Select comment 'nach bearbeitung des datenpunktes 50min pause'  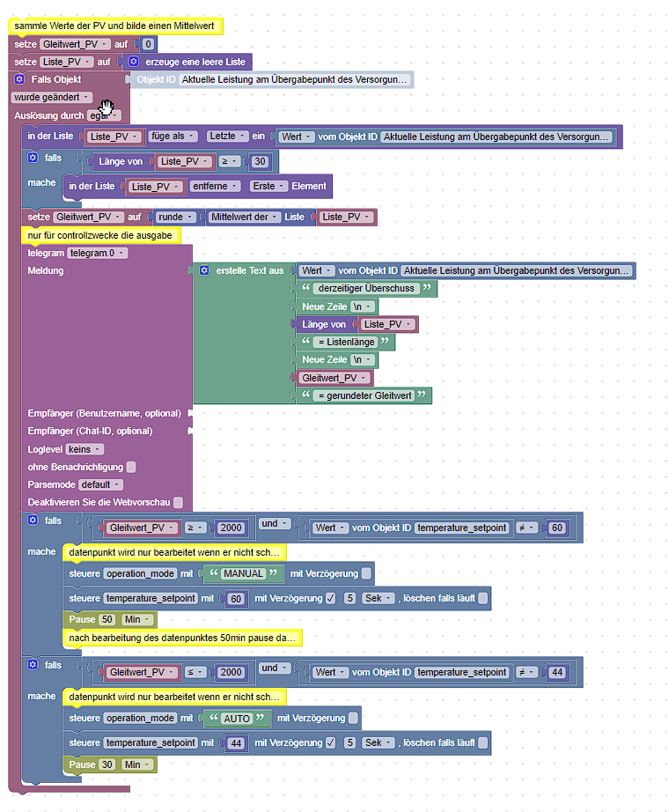(182, 638)
